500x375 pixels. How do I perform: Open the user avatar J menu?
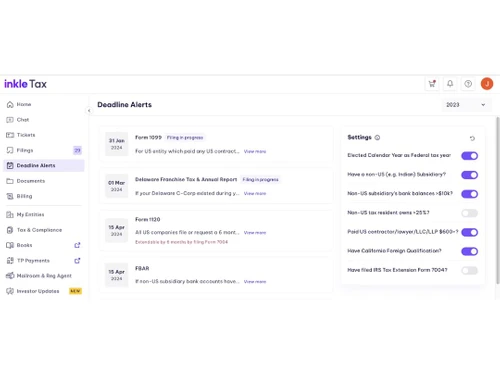tap(487, 84)
